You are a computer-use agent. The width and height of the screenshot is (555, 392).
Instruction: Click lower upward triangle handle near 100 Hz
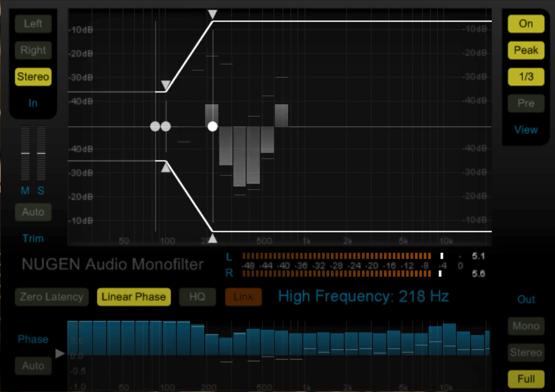point(166,167)
